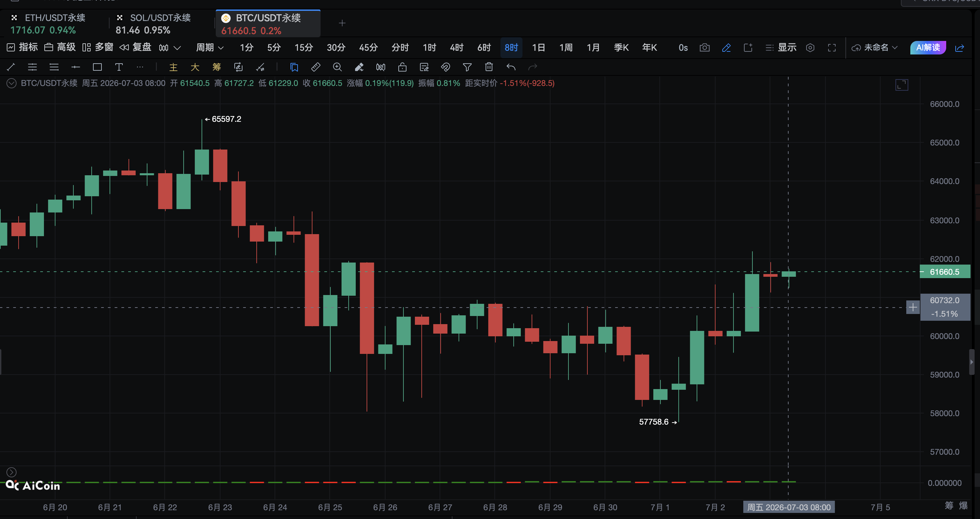This screenshot has height=519, width=980.
Task: Open the 未命名 layout dropdown
Action: (874, 48)
